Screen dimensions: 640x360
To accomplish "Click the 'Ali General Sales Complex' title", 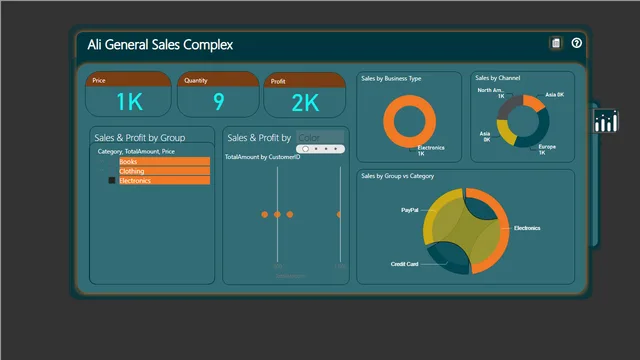I will tap(160, 44).
